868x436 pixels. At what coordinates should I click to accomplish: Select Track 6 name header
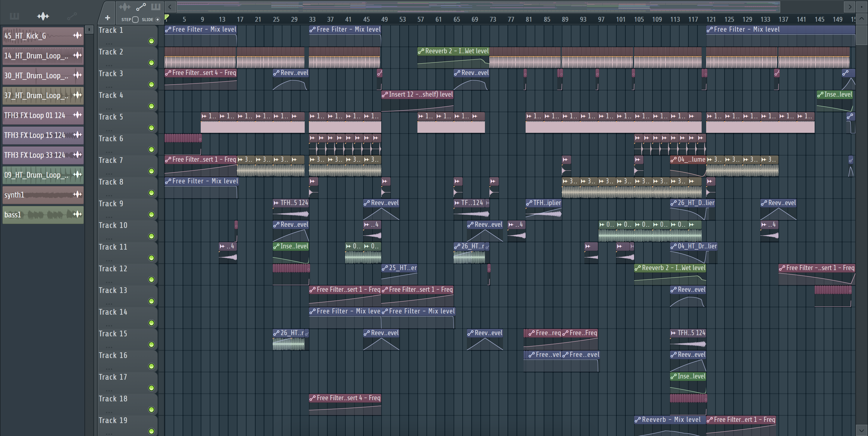coord(111,139)
